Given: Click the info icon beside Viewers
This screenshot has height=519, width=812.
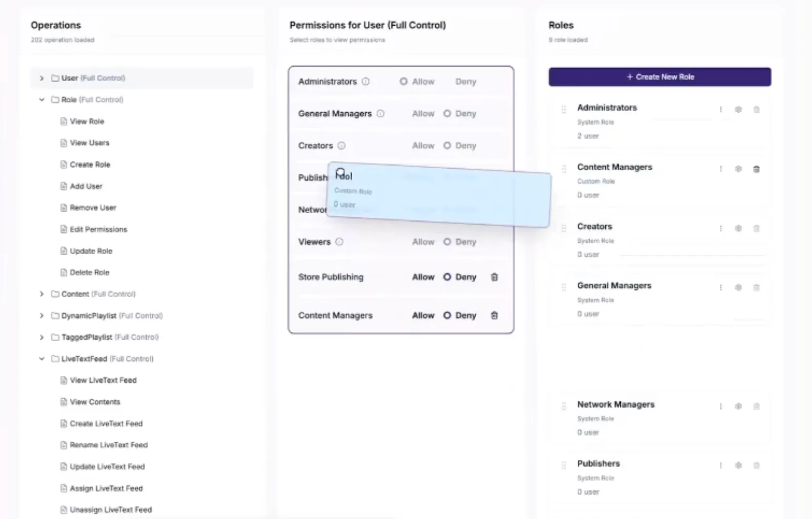Looking at the screenshot, I should (339, 242).
